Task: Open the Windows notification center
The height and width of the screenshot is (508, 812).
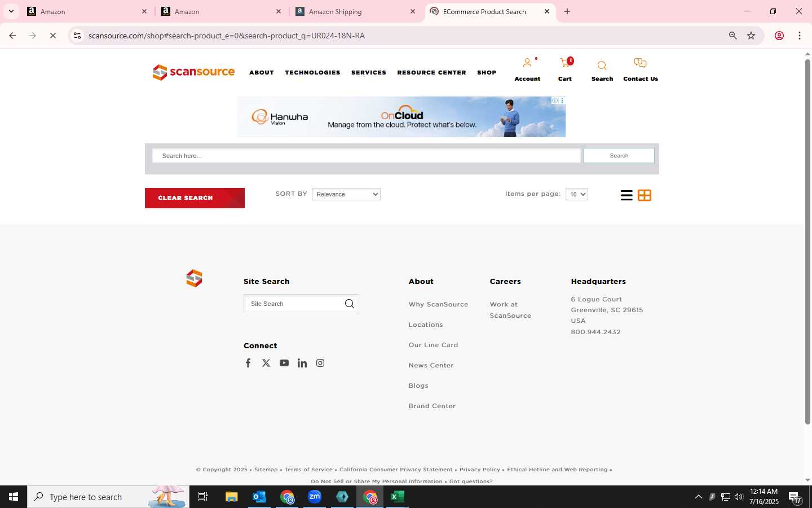Action: coord(795,497)
